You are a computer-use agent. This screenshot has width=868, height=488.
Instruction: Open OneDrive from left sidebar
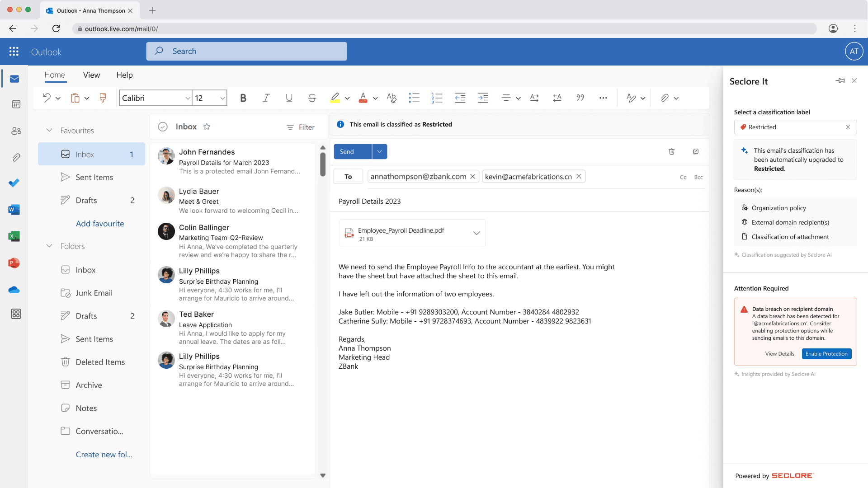click(14, 290)
